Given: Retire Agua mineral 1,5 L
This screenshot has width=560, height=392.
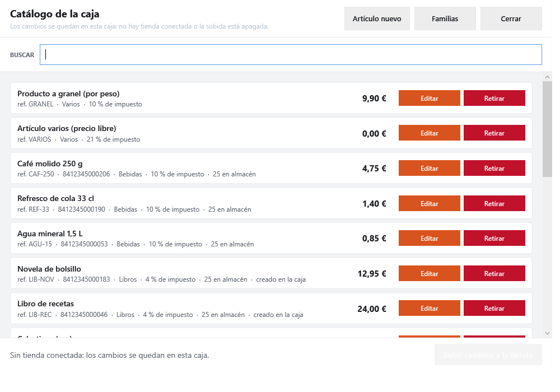Looking at the screenshot, I should point(494,238).
